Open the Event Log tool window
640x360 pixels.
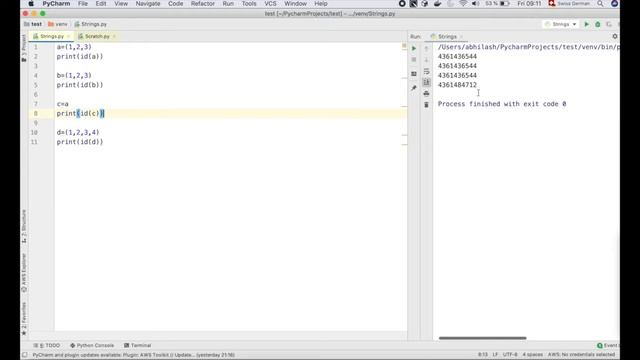point(608,345)
